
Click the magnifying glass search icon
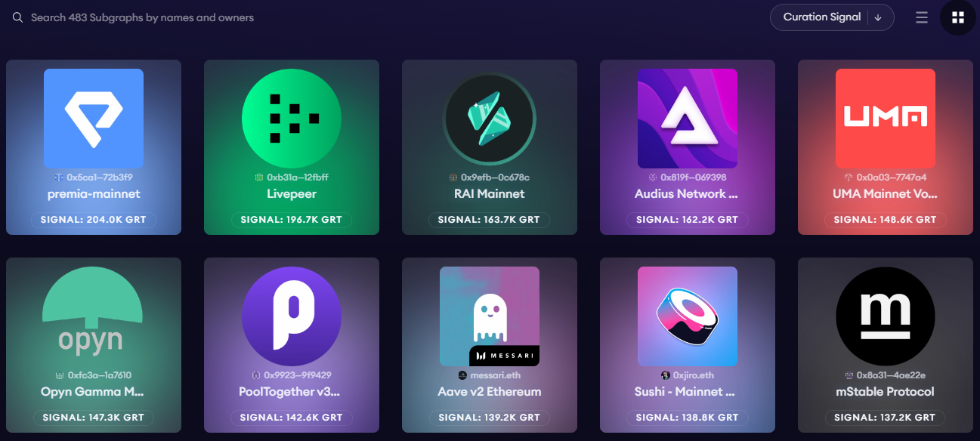click(17, 17)
